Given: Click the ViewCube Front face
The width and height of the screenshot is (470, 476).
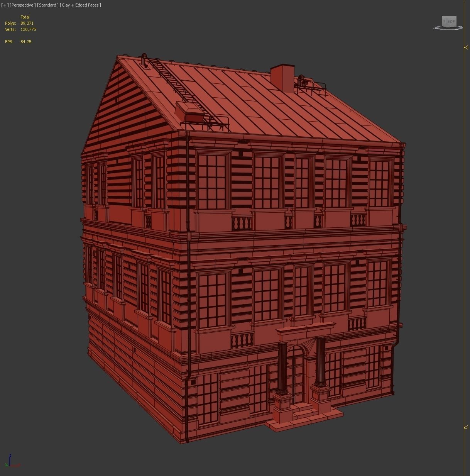Looking at the screenshot, I should click(451, 21).
